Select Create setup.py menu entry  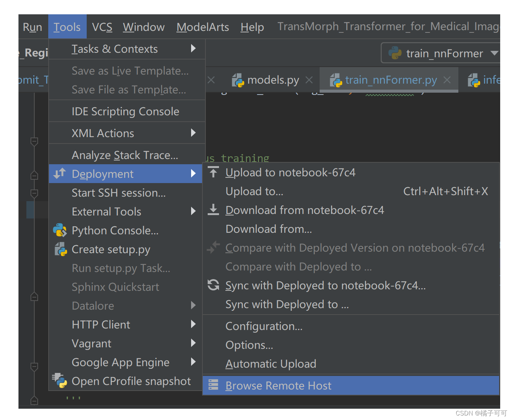click(126, 249)
